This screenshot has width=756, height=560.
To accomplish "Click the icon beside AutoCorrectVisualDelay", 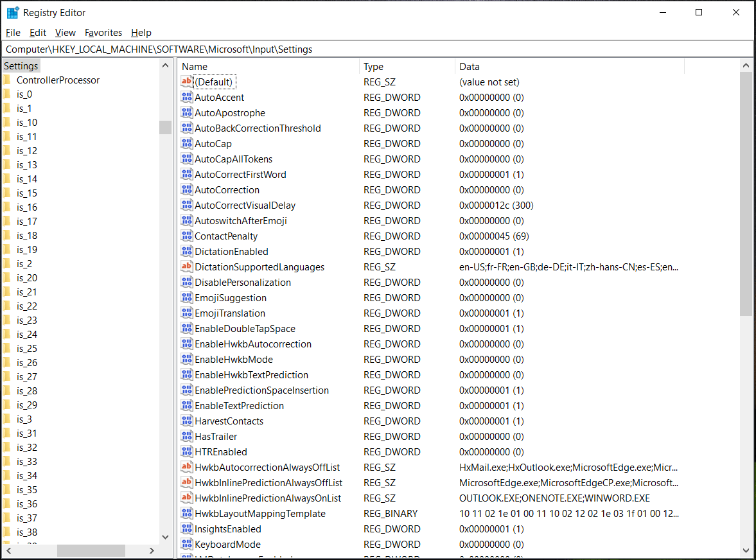I will (x=186, y=205).
